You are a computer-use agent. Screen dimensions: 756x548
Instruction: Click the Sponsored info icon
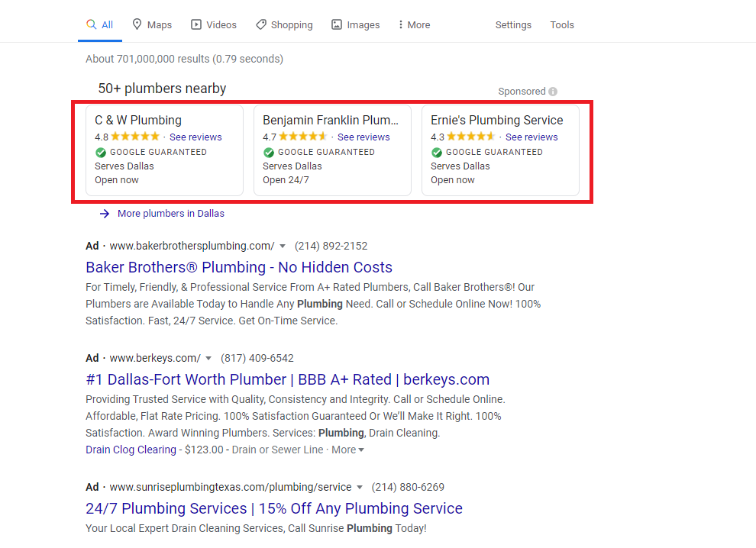553,92
